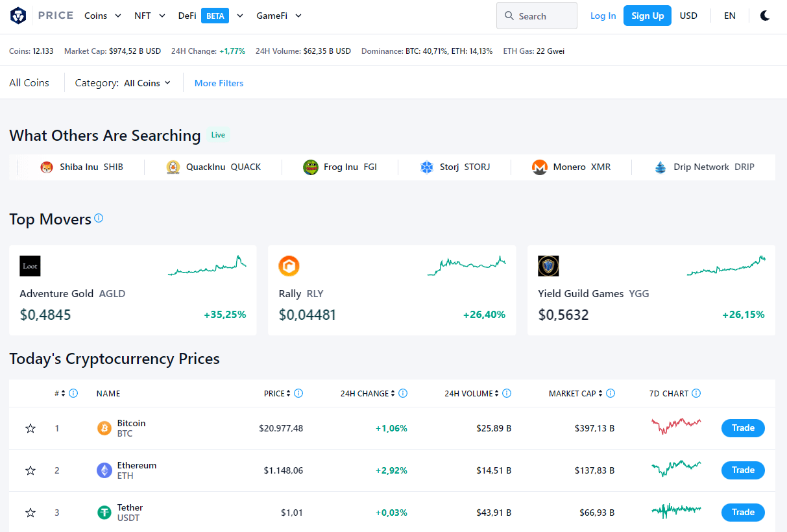Open the Adventure Gold sparkline chart
787x532 pixels.
coord(207,265)
